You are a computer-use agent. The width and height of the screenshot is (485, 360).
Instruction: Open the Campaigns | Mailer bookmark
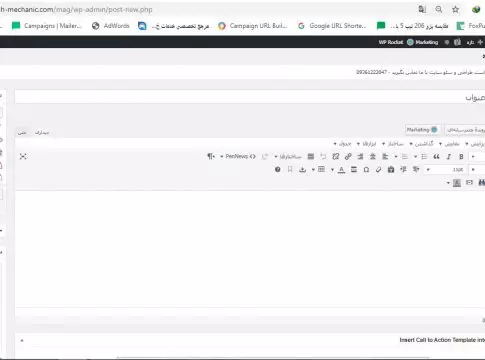pos(47,26)
